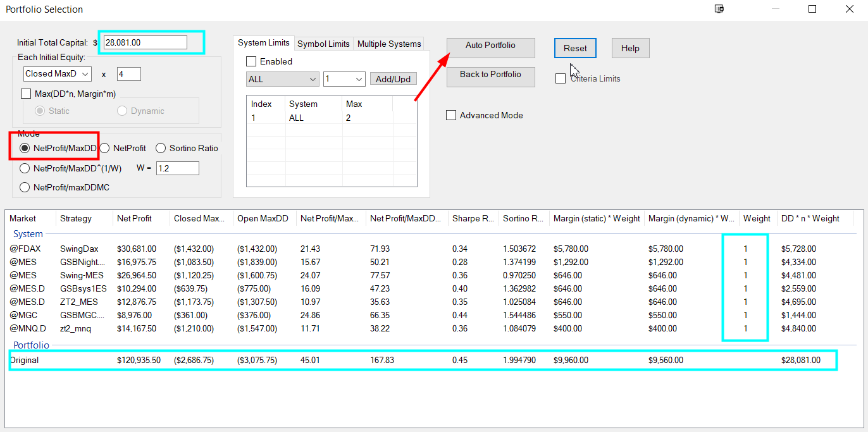Screen dimensions: 868x432
Task: Click the Add/Upd button
Action: pyautogui.click(x=393, y=79)
